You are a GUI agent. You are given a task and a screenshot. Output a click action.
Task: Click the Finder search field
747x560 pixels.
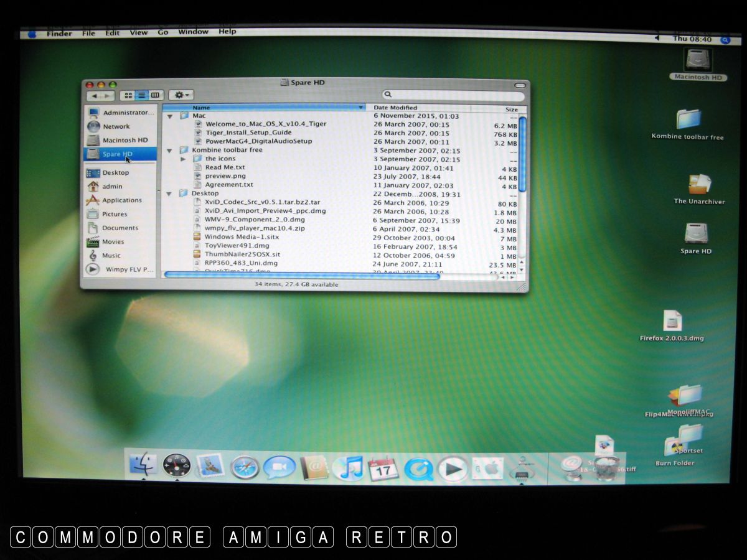454,95
